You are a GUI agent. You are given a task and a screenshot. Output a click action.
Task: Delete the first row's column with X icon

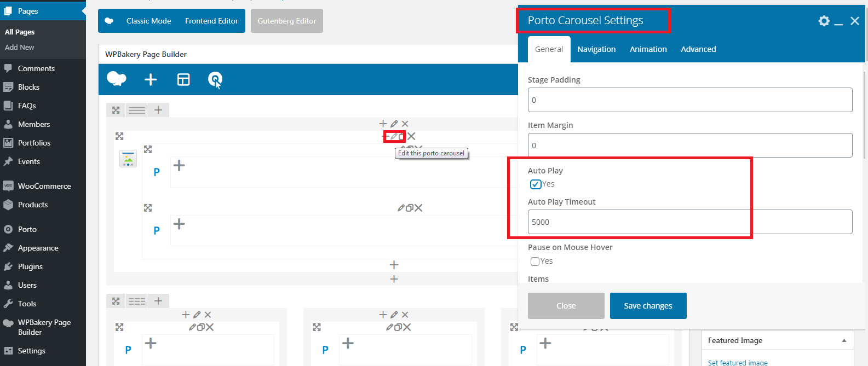tap(405, 124)
